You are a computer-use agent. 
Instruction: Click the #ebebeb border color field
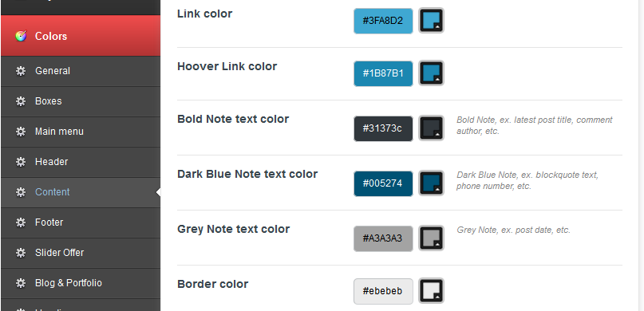pos(383,291)
